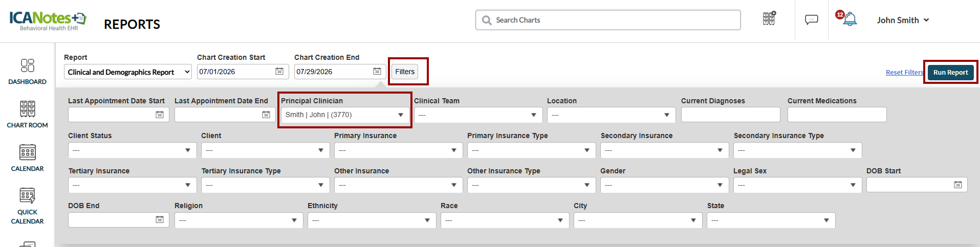Open the State dropdown
Image resolution: width=980 pixels, height=247 pixels.
pos(771,220)
